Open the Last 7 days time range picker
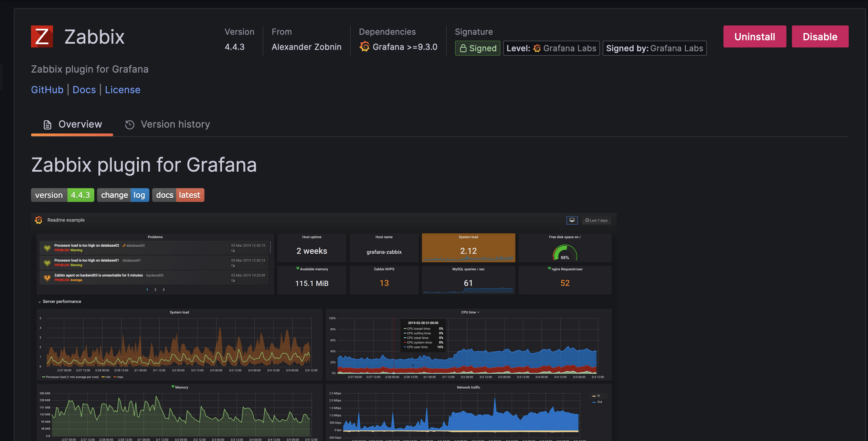Image resolution: width=868 pixels, height=441 pixels. tap(596, 220)
